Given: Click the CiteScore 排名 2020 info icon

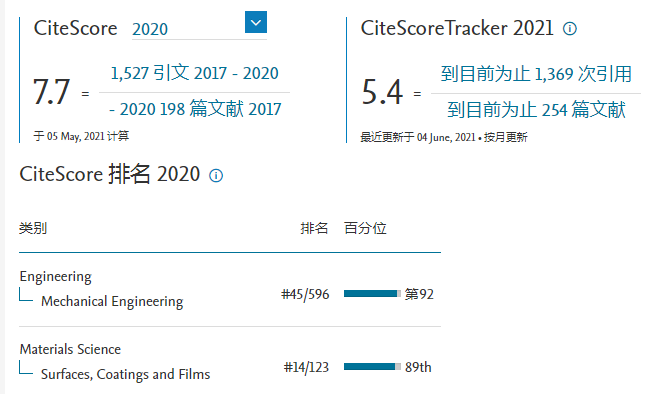Looking at the screenshot, I should point(216,175).
